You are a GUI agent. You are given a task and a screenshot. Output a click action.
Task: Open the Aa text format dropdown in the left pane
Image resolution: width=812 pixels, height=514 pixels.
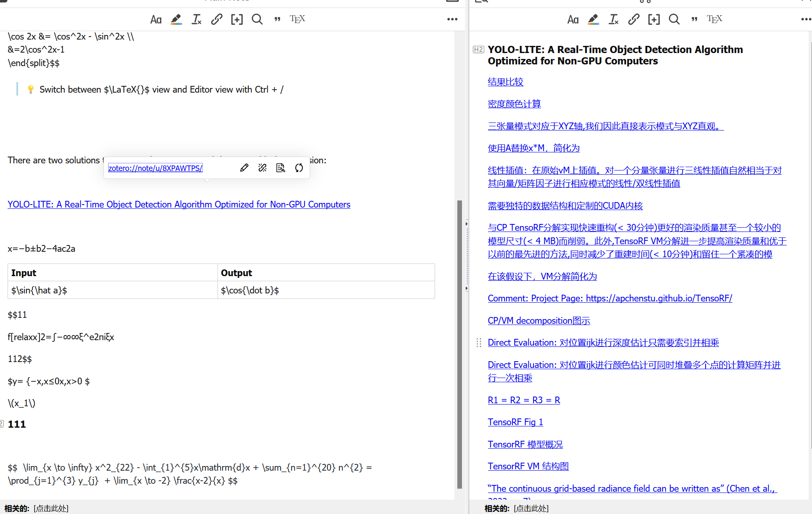pyautogui.click(x=156, y=19)
